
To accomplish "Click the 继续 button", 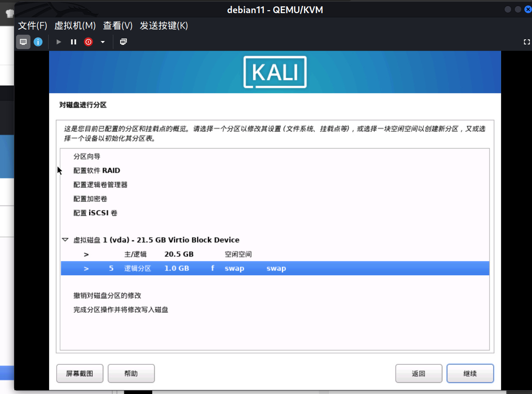I will 470,374.
